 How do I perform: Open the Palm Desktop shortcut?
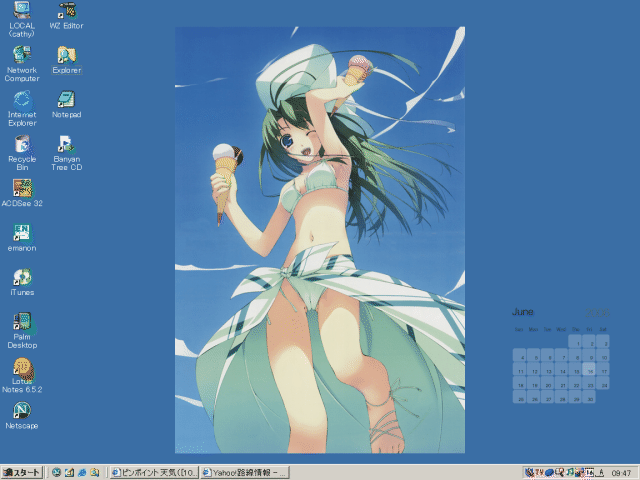[x=21, y=322]
